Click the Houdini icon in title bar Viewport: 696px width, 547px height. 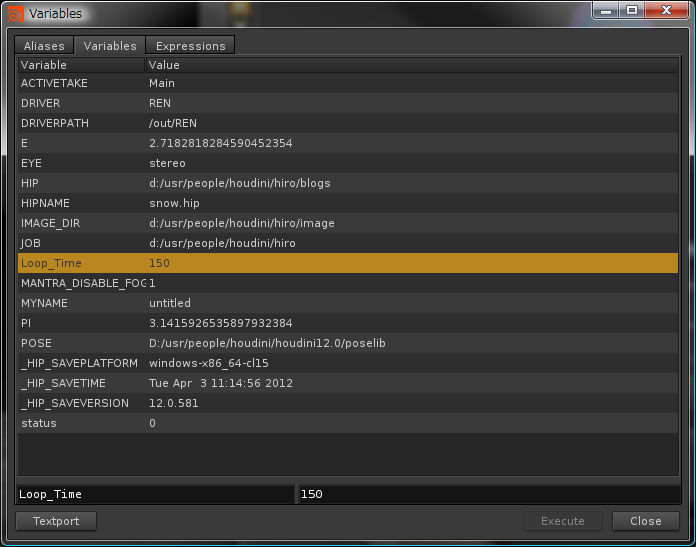[x=15, y=13]
